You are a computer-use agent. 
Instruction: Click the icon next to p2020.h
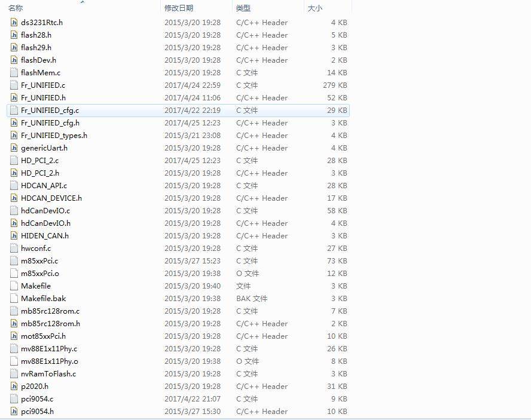pyautogui.click(x=13, y=386)
